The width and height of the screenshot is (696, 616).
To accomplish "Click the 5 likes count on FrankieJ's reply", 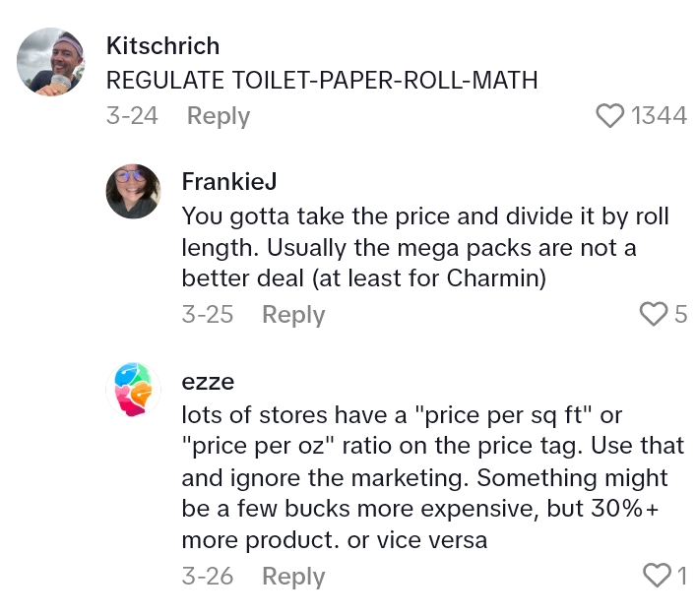I will click(680, 315).
